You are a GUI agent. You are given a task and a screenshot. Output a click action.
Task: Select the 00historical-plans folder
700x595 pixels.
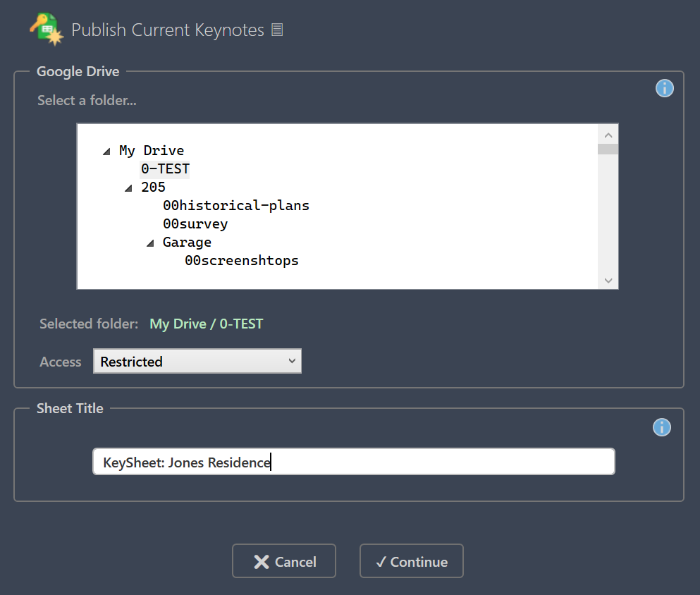pyautogui.click(x=236, y=205)
